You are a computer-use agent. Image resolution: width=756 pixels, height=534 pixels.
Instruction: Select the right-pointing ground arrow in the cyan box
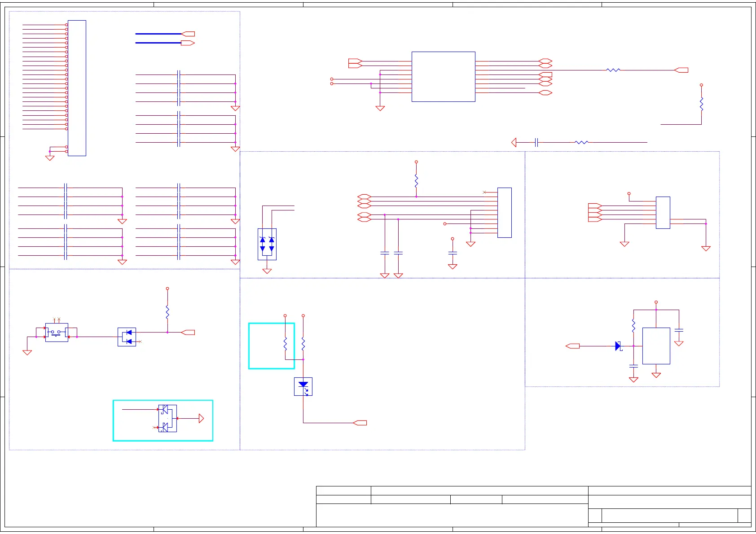201,418
